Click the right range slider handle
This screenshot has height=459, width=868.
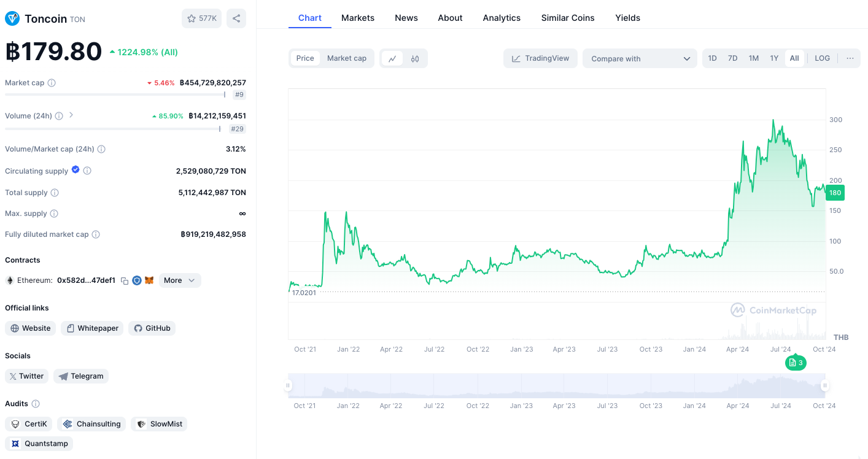tap(825, 386)
